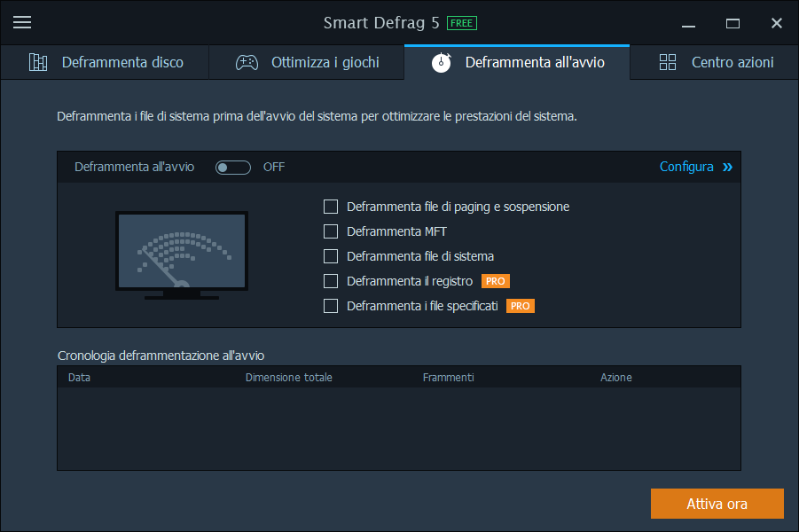Toggle the Deframmenta all'avvio switch on
The height and width of the screenshot is (532, 799).
coord(233,168)
